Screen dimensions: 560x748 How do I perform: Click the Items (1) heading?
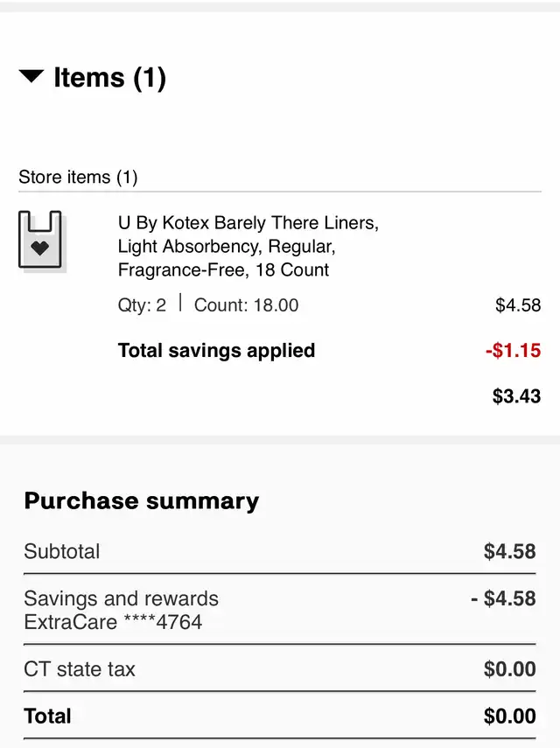(109, 77)
